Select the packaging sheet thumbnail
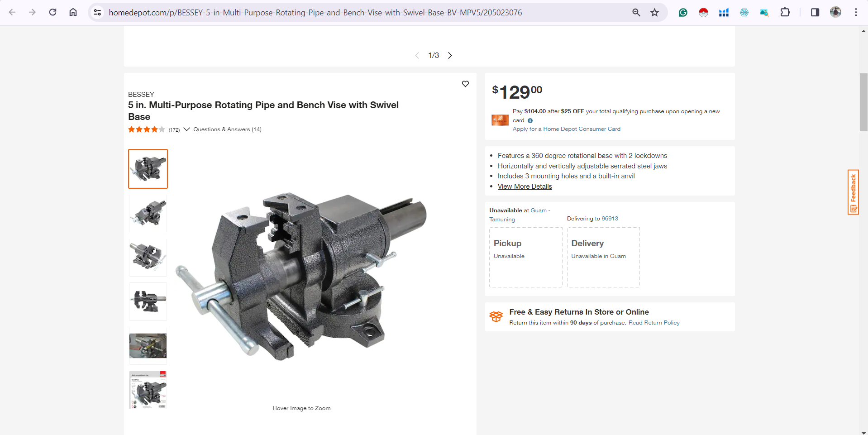868x435 pixels. point(148,390)
